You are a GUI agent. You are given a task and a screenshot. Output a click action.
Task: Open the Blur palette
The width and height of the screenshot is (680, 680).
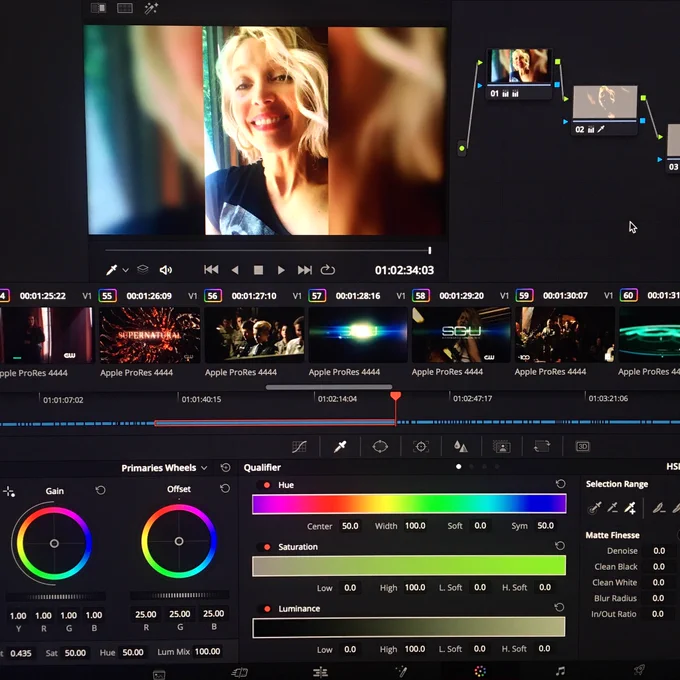tap(461, 446)
